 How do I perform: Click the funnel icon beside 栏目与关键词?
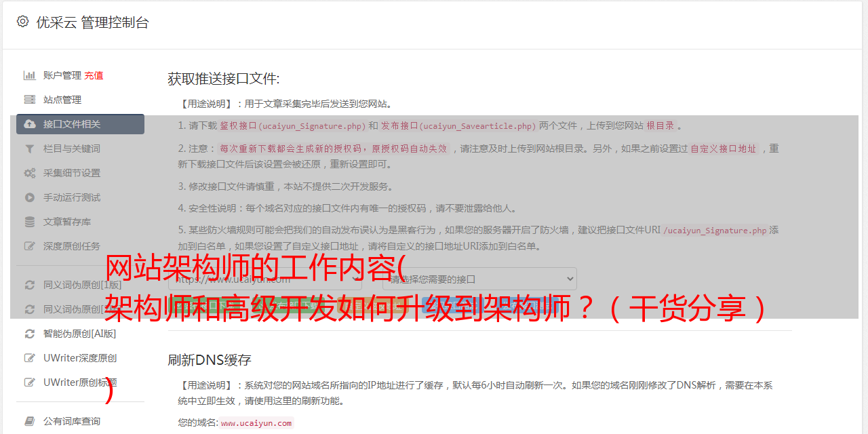(30, 149)
